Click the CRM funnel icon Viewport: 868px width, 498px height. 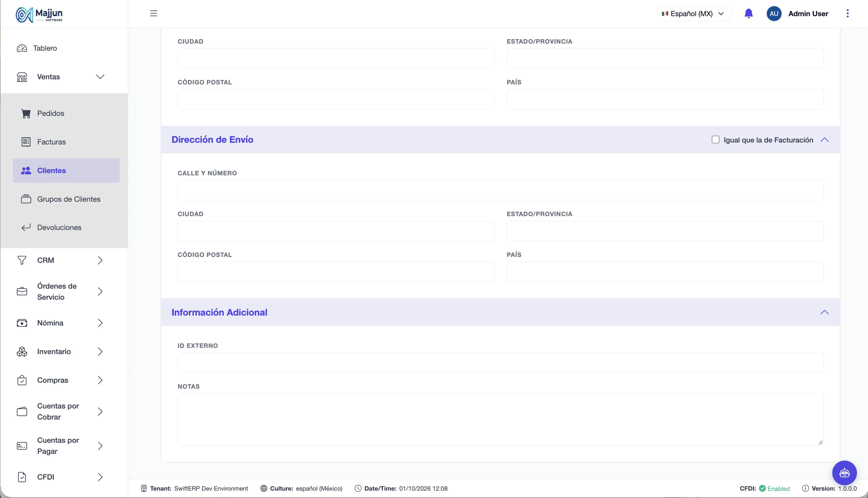pos(22,260)
